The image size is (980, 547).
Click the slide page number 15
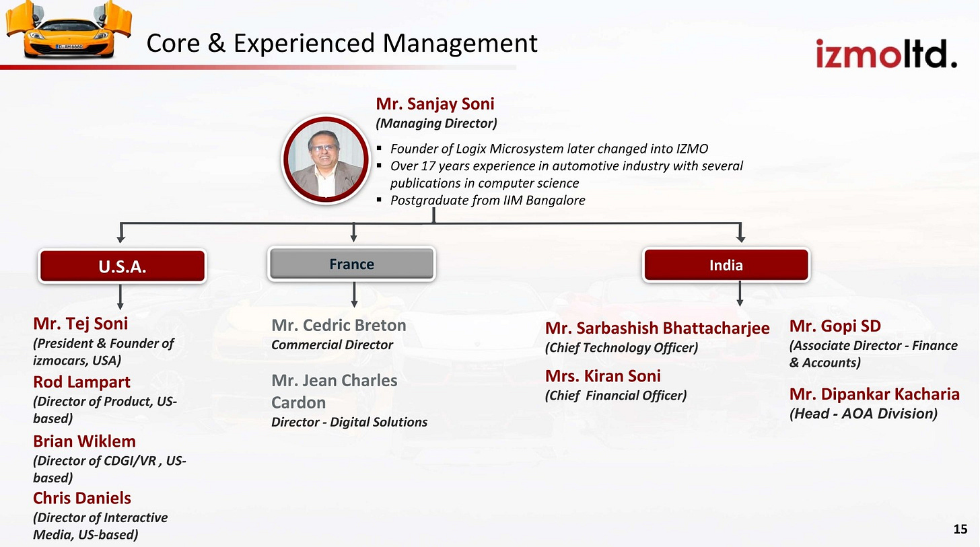coord(960,530)
